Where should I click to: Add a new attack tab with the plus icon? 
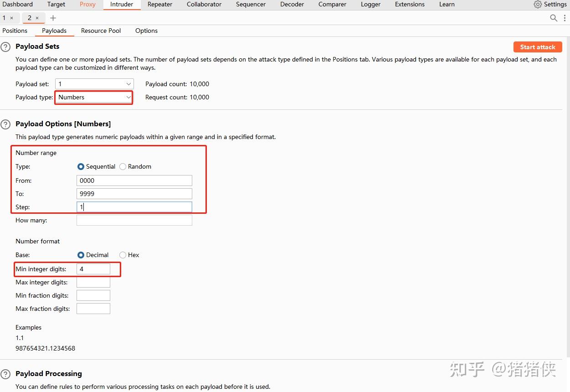point(53,18)
